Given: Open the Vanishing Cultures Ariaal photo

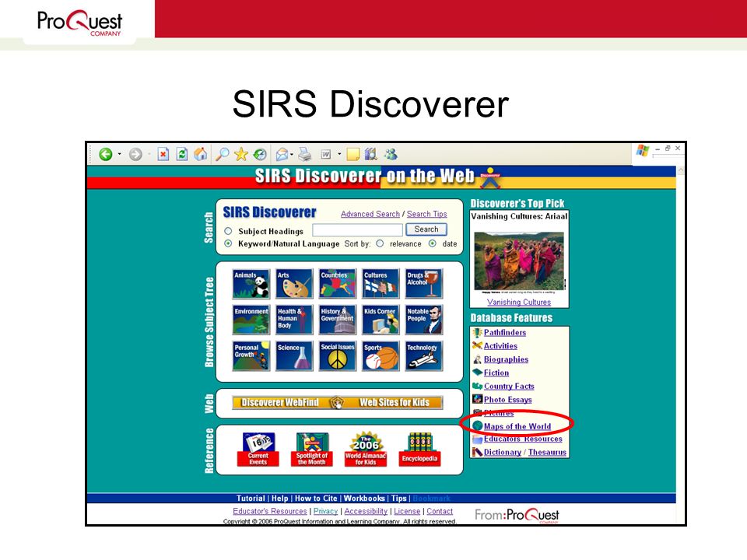Looking at the screenshot, I should [x=519, y=261].
